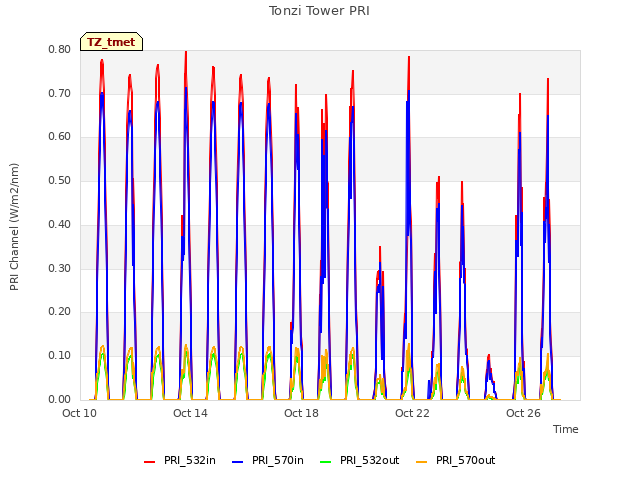640x480 pixels.
Task: Click the Oct 26 x-axis tick label
Action: point(523,413)
